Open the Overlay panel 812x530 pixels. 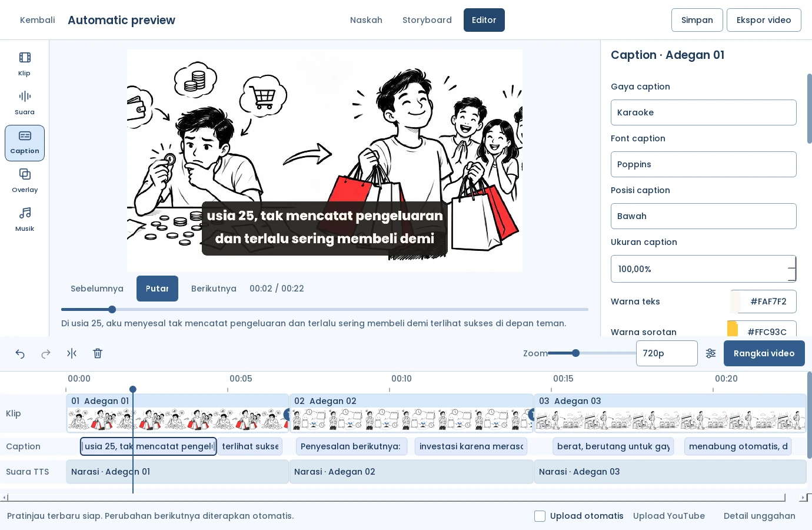coord(25,181)
